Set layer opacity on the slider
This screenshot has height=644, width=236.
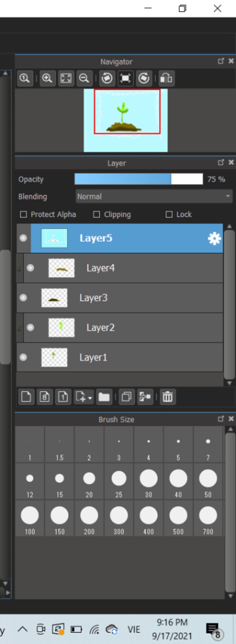pyautogui.click(x=139, y=179)
